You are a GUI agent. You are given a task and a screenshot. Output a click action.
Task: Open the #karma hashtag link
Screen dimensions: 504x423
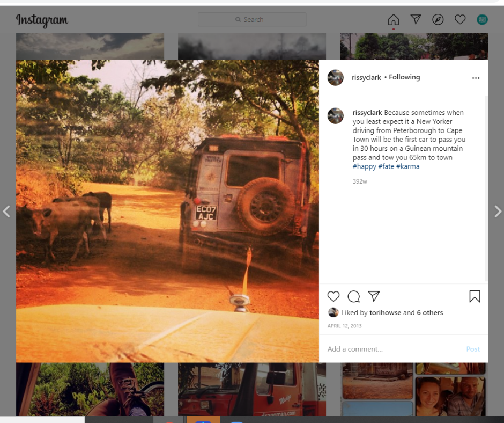coord(408,166)
